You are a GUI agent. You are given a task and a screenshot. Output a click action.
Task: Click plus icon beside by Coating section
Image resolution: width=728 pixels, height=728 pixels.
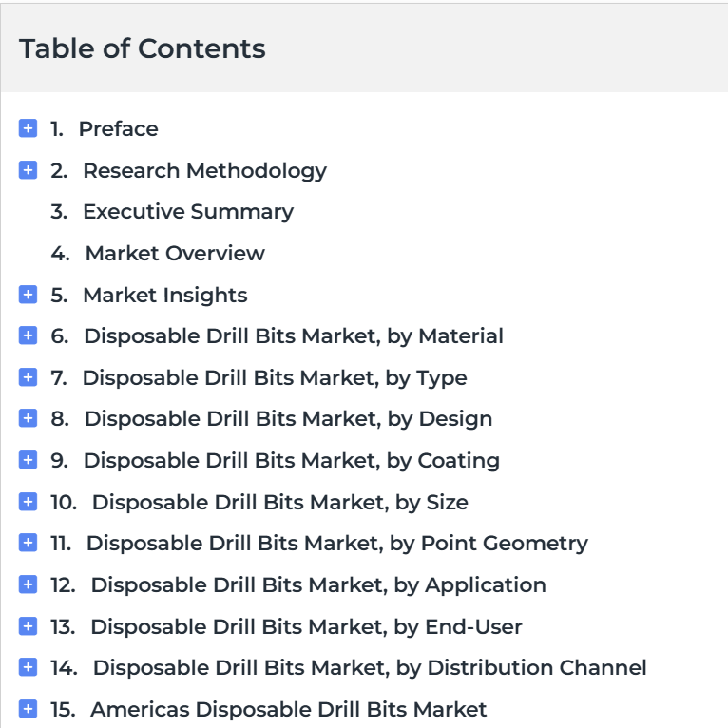pos(28,460)
